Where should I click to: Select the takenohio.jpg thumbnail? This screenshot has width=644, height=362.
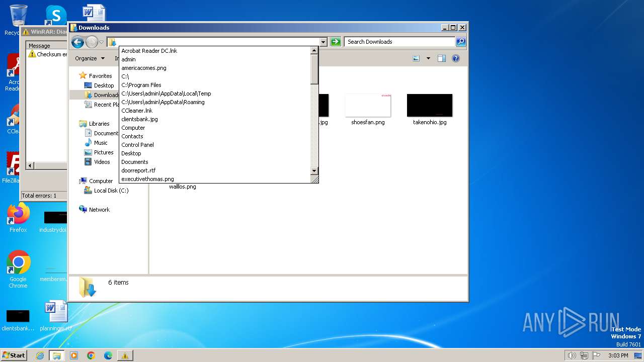[x=430, y=105]
